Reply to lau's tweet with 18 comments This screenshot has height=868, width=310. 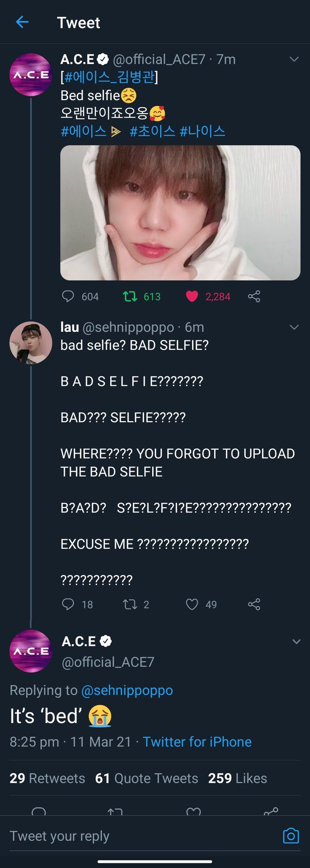pyautogui.click(x=68, y=604)
